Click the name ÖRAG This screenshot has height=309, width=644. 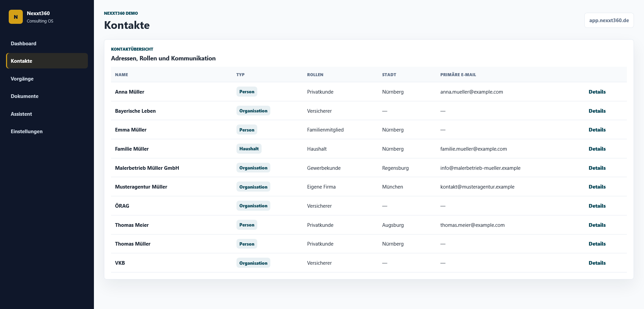(x=122, y=206)
